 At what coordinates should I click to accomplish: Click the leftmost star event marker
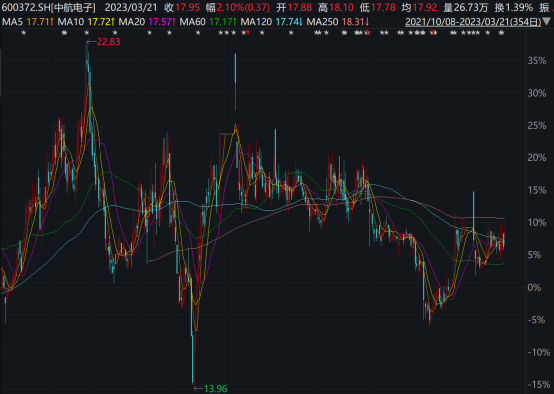tap(24, 33)
